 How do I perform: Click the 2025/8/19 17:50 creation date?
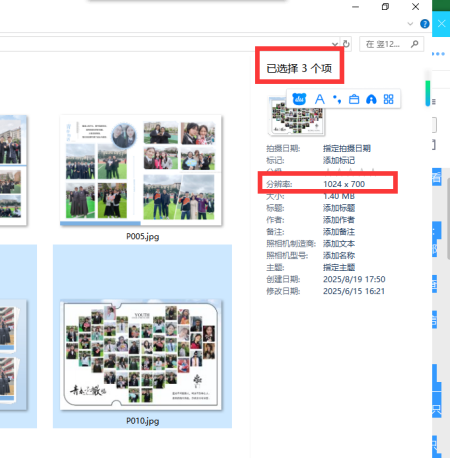354,279
